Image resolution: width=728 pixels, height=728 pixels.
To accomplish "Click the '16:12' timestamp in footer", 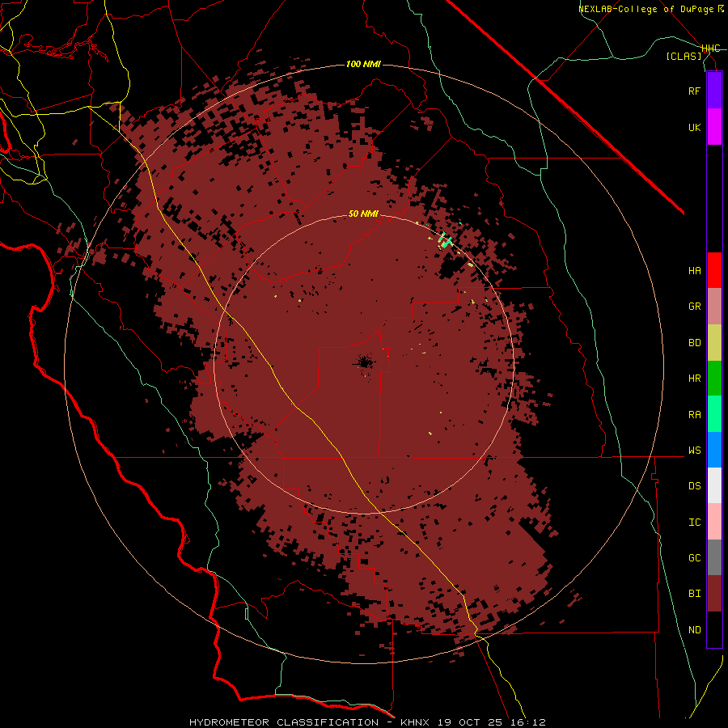I will click(x=527, y=722).
